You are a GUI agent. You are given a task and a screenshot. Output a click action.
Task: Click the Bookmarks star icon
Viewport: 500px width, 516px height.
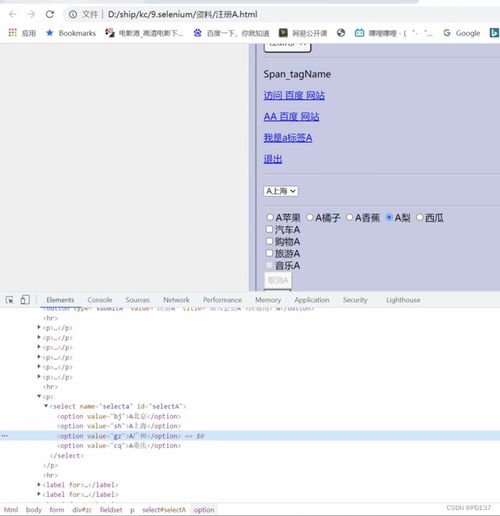click(50, 33)
